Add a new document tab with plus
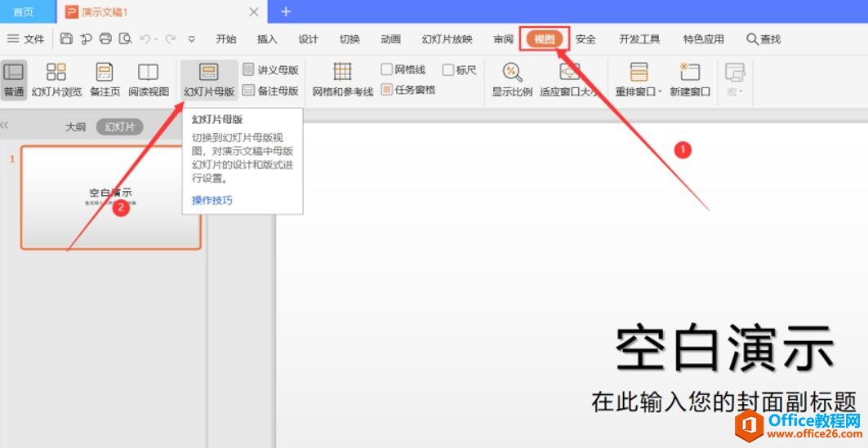The height and width of the screenshot is (448, 868). click(286, 11)
